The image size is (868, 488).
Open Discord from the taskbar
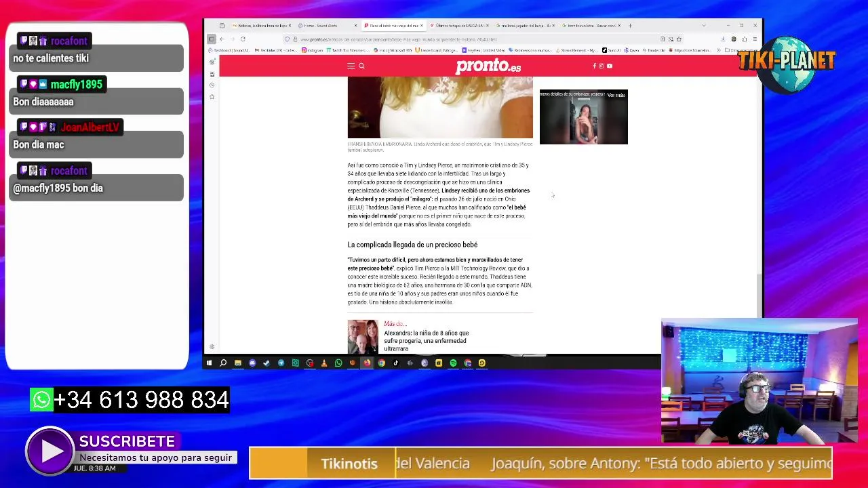pos(252,363)
